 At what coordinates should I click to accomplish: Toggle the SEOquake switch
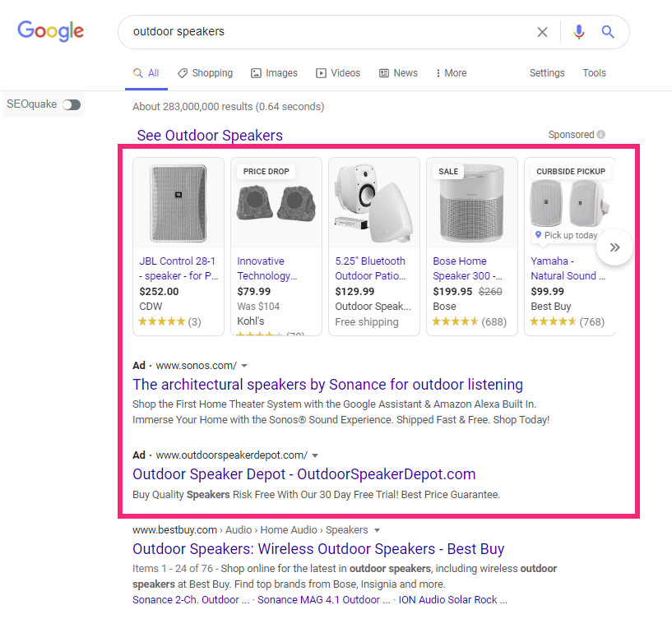coord(72,104)
